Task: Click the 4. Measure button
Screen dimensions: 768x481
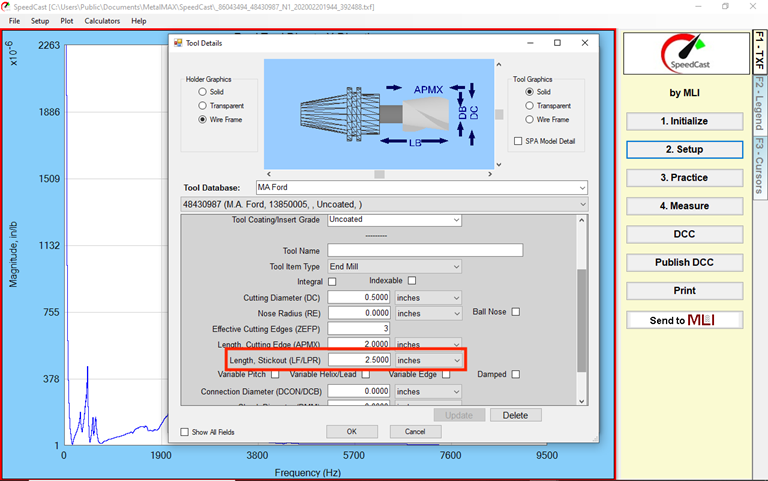Action: tap(684, 206)
